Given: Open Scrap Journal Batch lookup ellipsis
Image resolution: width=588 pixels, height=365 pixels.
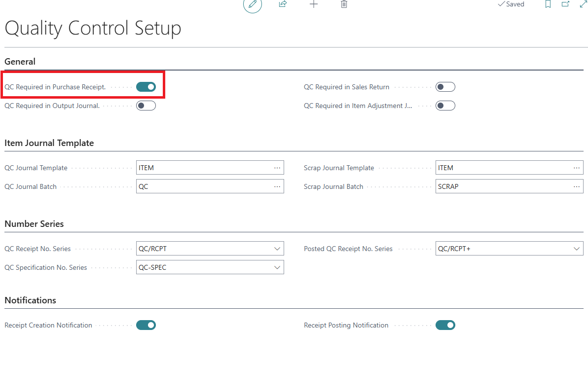Looking at the screenshot, I should tap(576, 186).
